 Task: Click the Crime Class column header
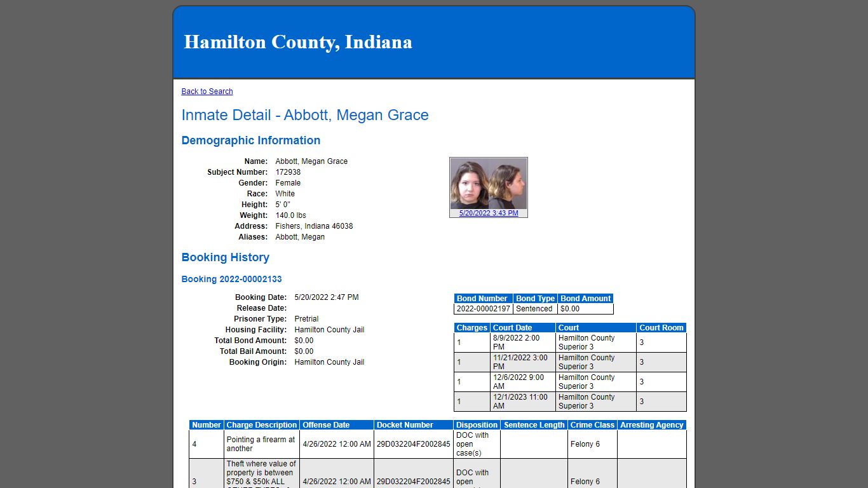(x=592, y=425)
